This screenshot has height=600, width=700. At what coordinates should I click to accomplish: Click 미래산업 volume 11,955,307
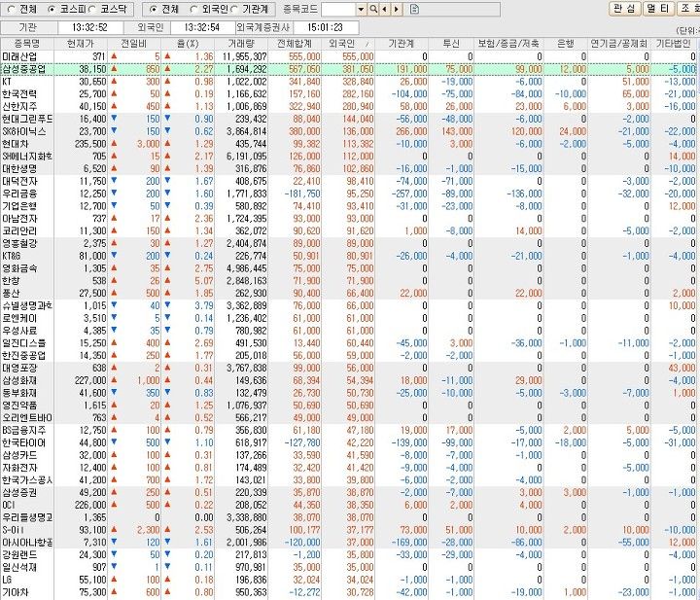click(245, 56)
